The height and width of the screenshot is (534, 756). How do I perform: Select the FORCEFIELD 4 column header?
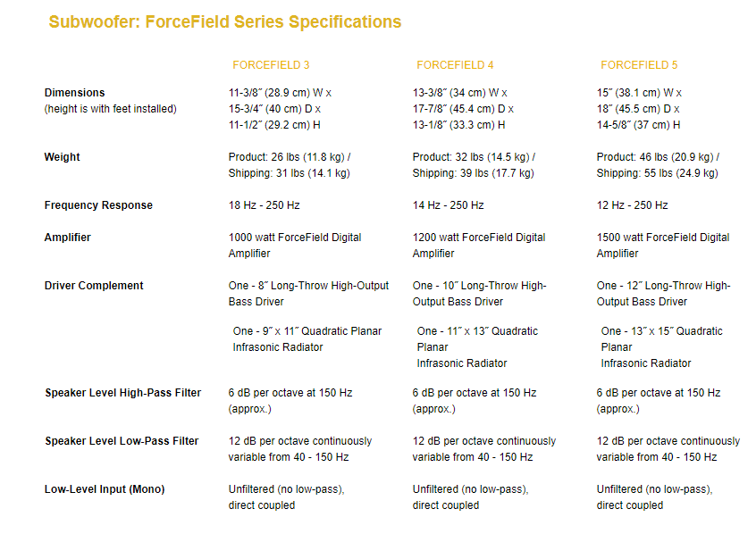pos(455,65)
